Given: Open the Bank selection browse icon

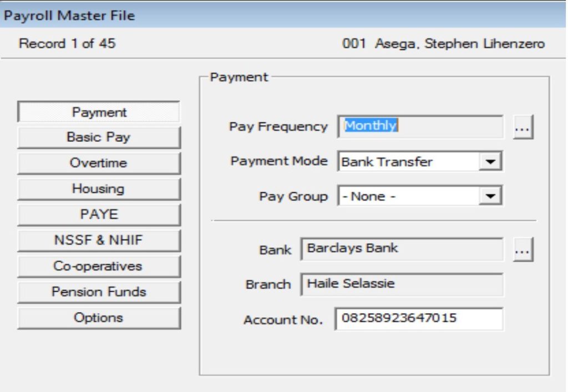Looking at the screenshot, I should pyautogui.click(x=522, y=250).
